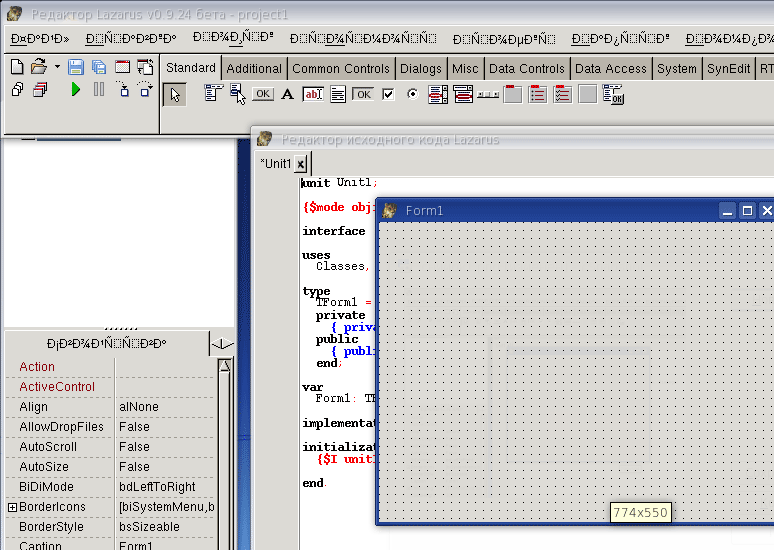Switch to the Additional palette tab
Screen dimensions: 774x550
254,68
